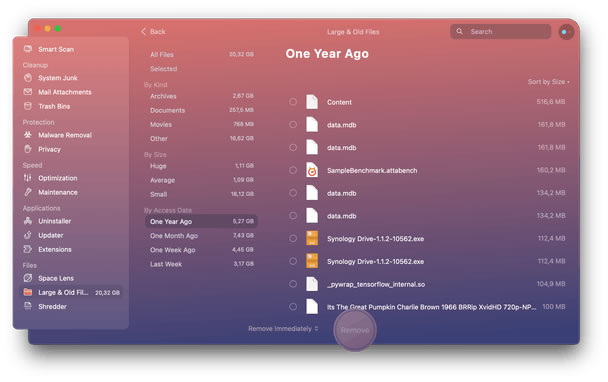Click the System Junk icon
The height and width of the screenshot is (382, 608).
pyautogui.click(x=28, y=78)
